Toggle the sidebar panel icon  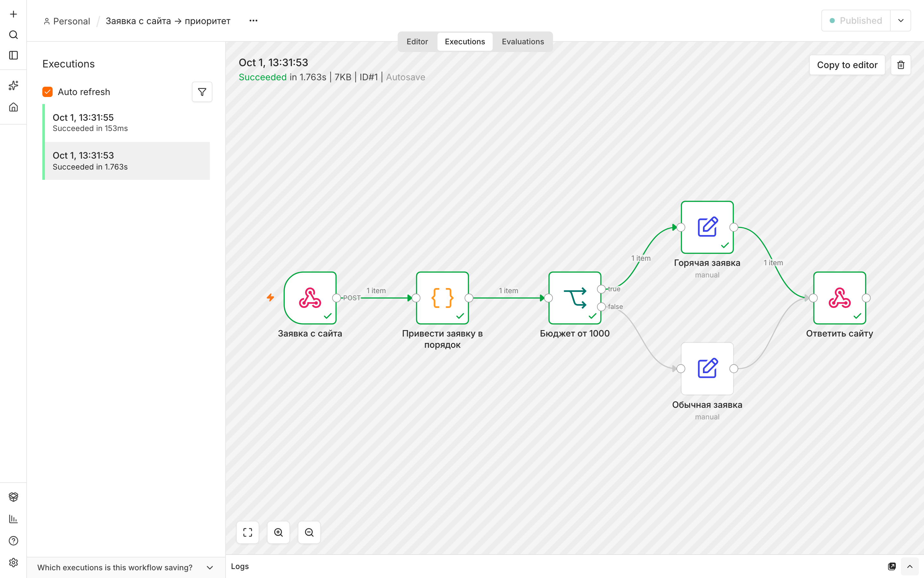point(13,56)
